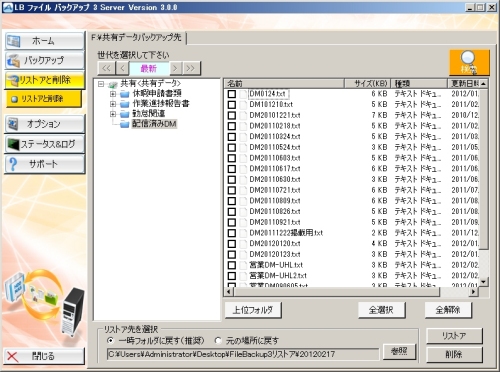Expand the 休暇申請書類 folder node
This screenshot has height=372, width=500.
[113, 94]
